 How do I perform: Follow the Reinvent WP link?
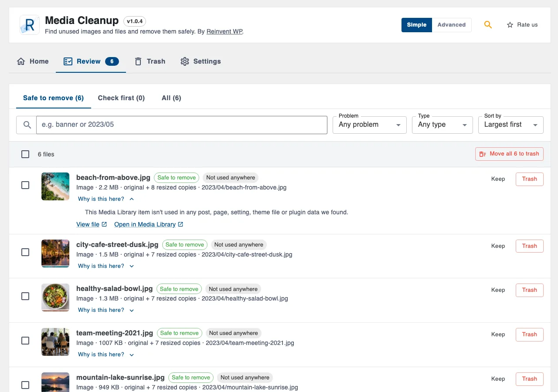point(224,31)
